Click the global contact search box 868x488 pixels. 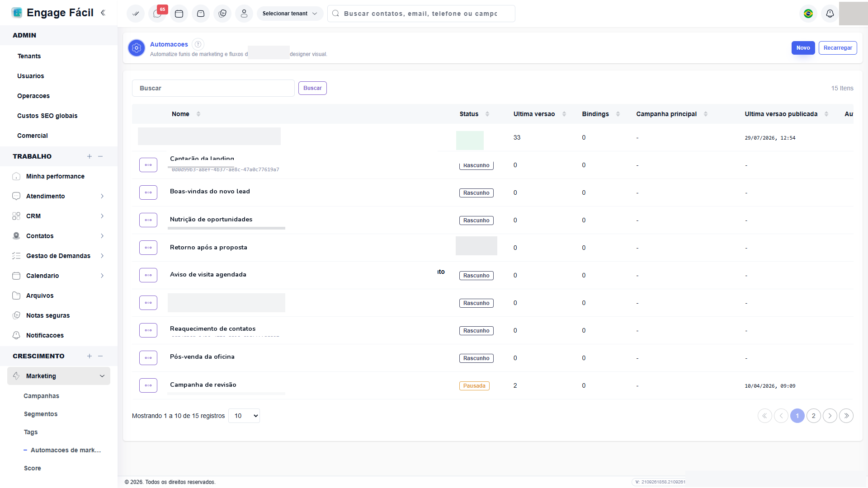[x=421, y=14]
